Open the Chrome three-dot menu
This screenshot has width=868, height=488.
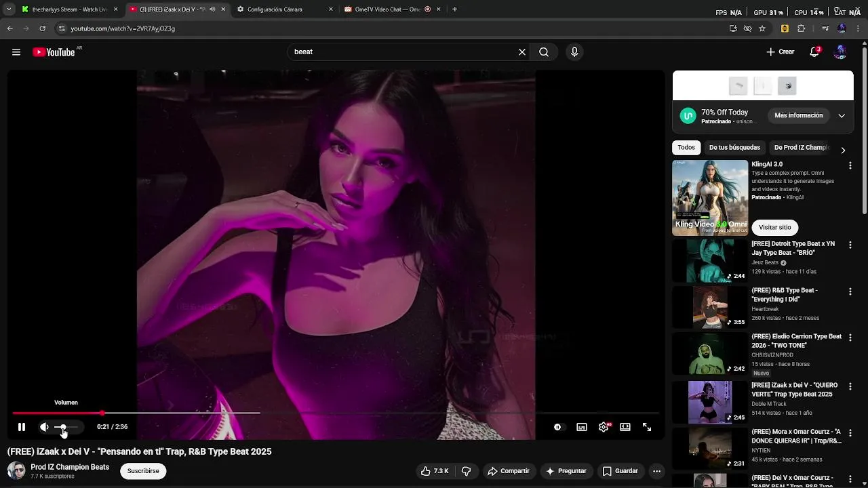point(858,28)
